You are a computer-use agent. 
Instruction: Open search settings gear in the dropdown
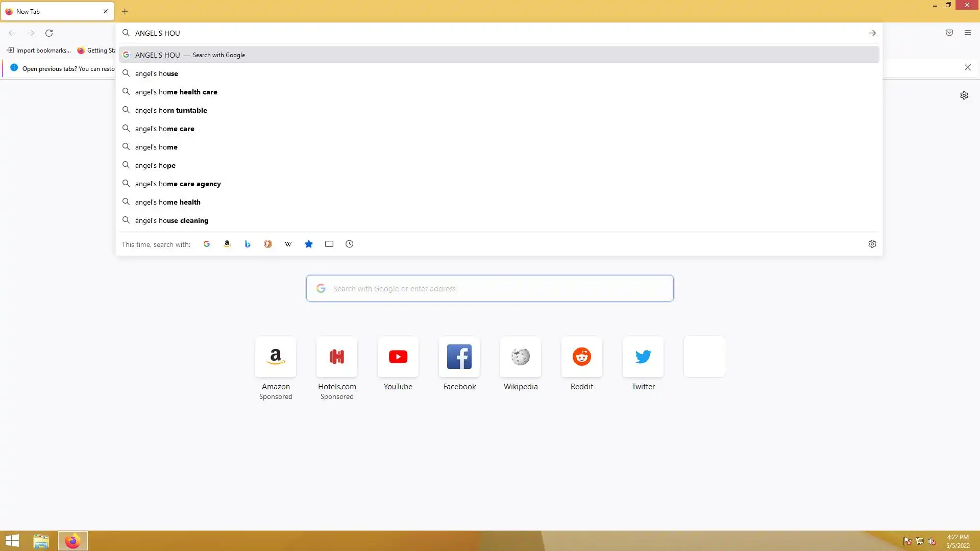pyautogui.click(x=872, y=244)
